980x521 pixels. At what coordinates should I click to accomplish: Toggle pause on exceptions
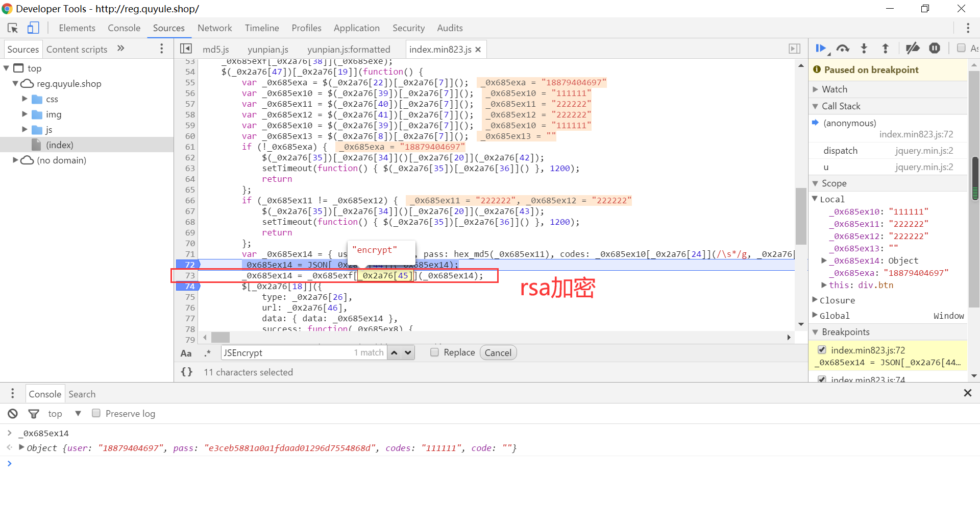click(935, 49)
